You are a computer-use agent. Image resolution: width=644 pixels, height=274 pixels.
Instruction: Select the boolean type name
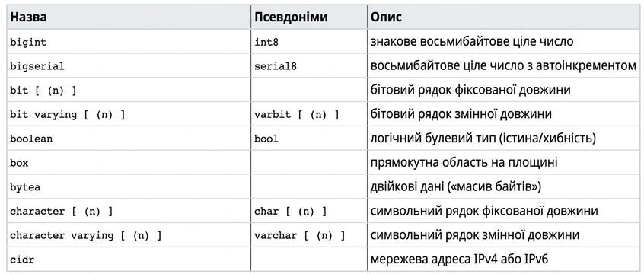click(x=31, y=139)
